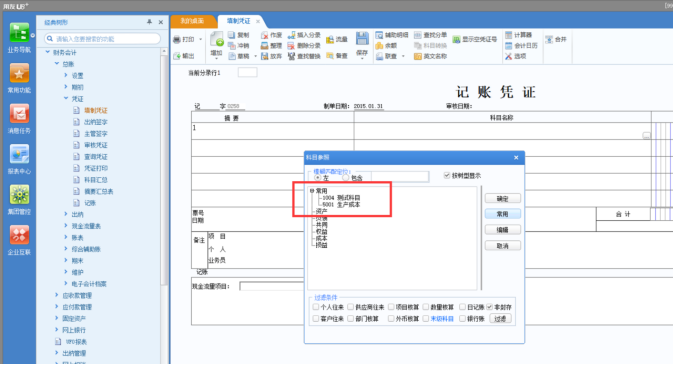Click 英文名称 toolbar icon

[x=418, y=56]
